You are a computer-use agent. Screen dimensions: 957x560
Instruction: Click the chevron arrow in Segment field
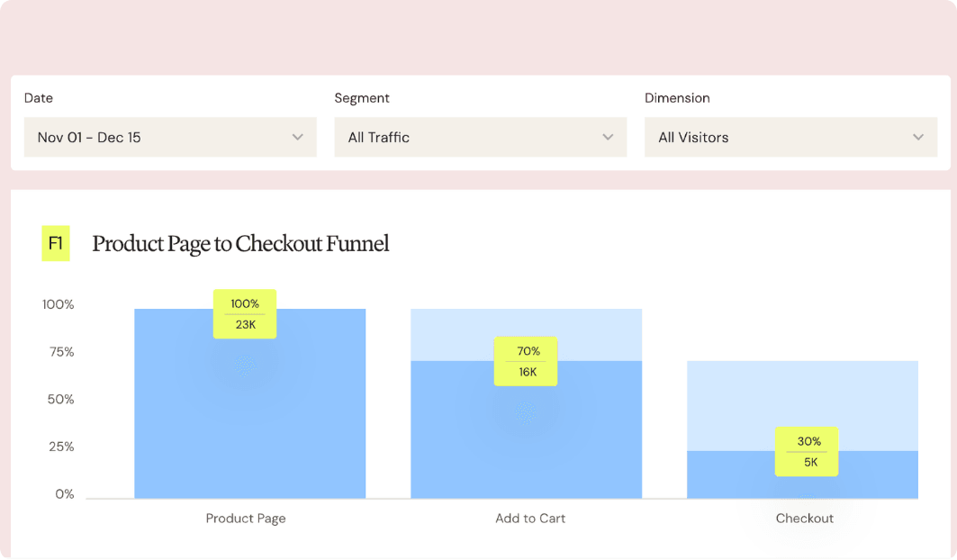(608, 138)
